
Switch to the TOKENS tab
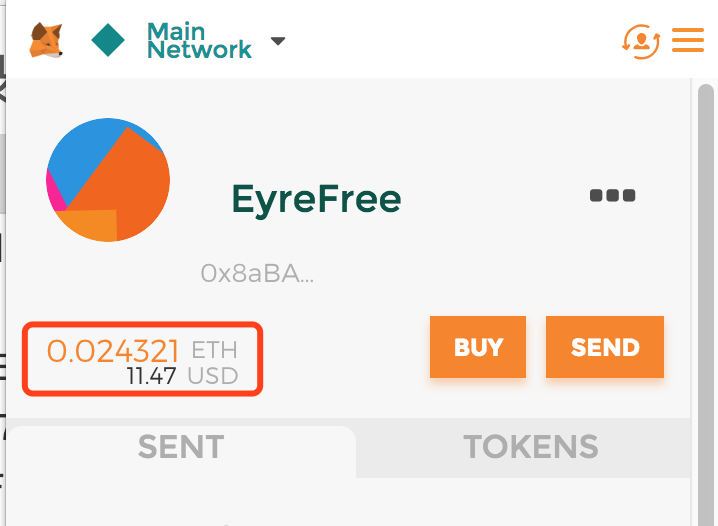pos(531,447)
